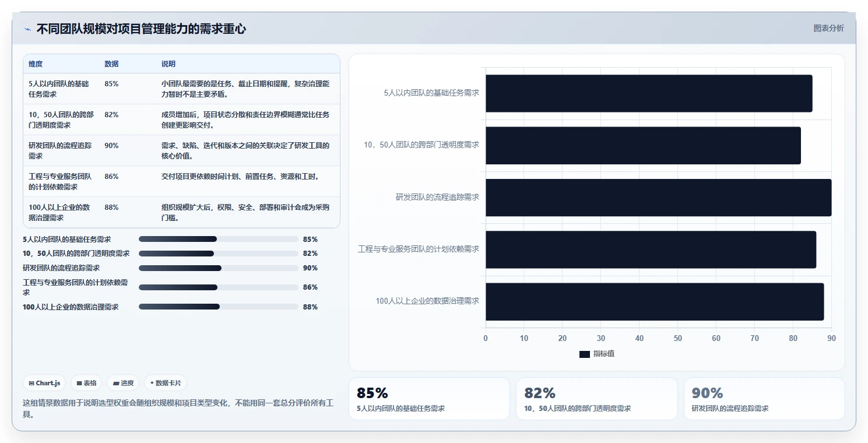The image size is (868, 443).
Task: Click chart axis label 100人以上企业的数据治理需求
Action: tap(427, 301)
